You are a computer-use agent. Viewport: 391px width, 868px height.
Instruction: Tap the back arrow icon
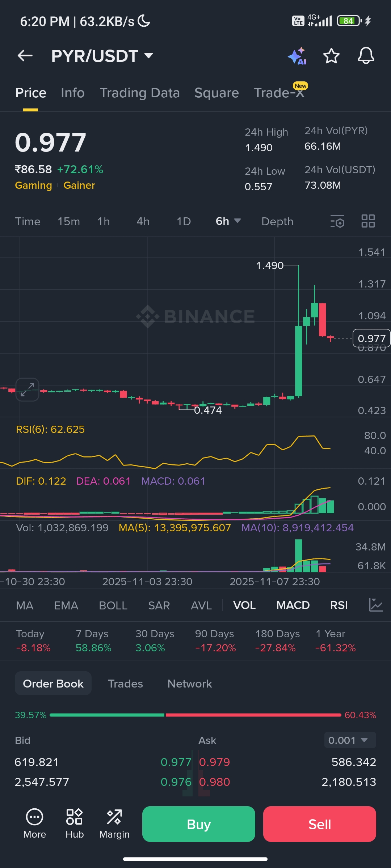point(25,56)
